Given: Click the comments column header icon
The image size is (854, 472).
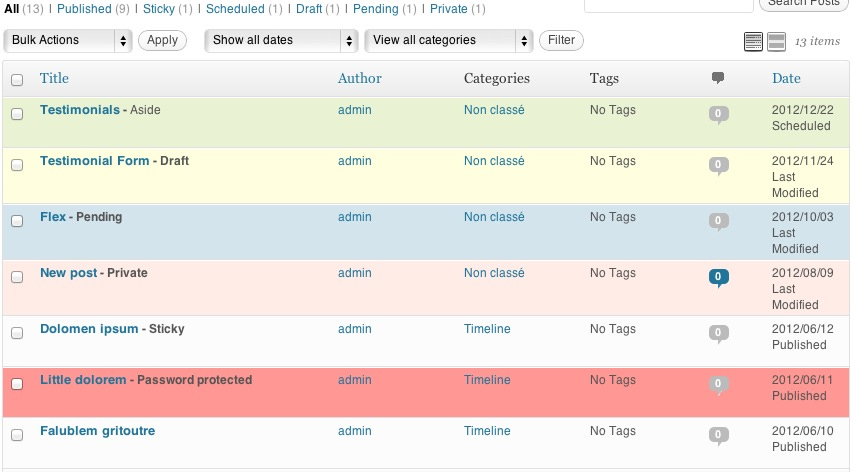Looking at the screenshot, I should [717, 78].
